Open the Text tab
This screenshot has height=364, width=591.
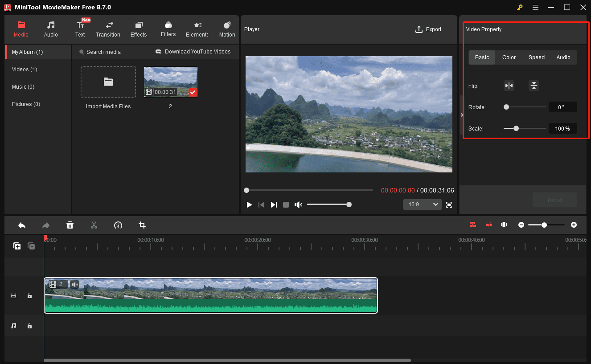coord(80,29)
